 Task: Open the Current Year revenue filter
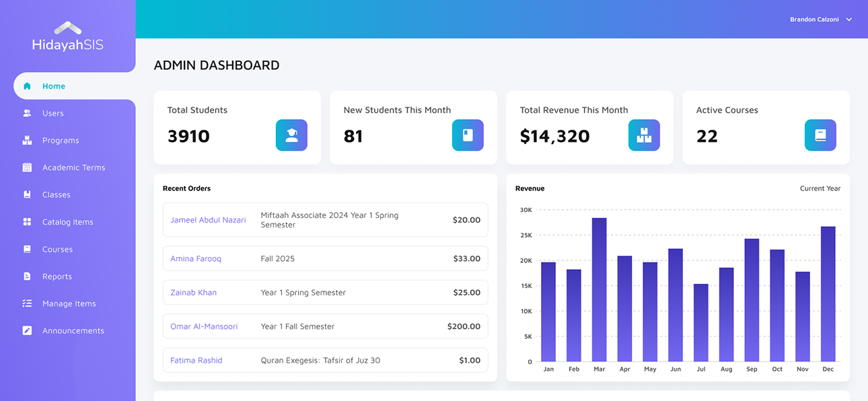pyautogui.click(x=820, y=188)
